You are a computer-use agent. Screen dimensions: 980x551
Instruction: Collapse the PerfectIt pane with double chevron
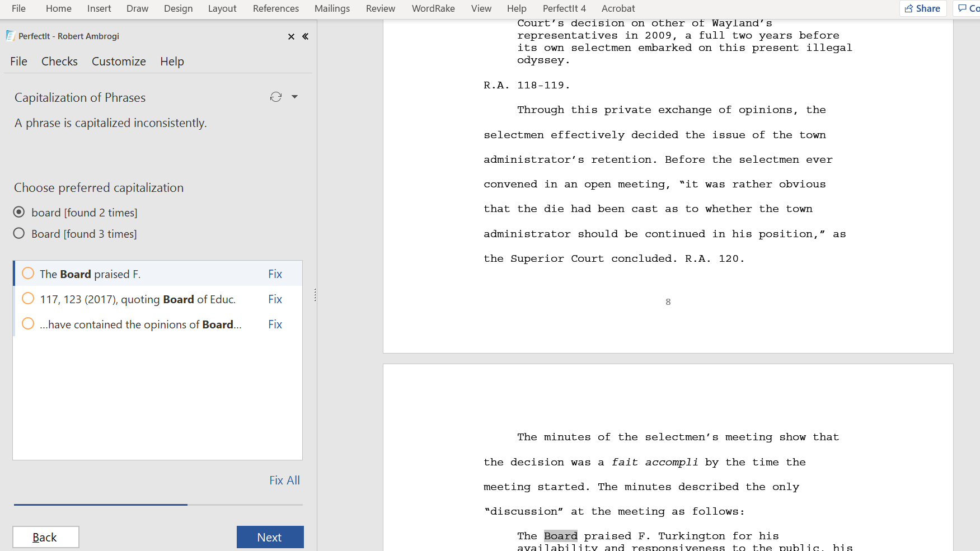pos(305,36)
